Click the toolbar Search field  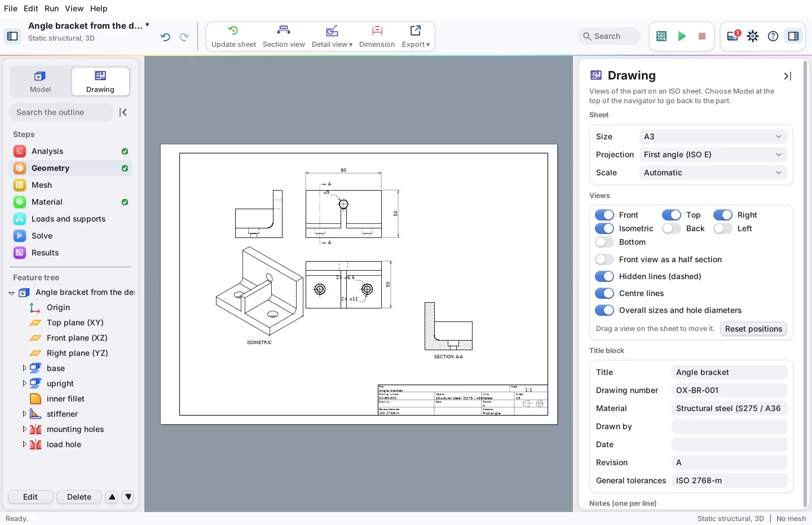coord(609,36)
